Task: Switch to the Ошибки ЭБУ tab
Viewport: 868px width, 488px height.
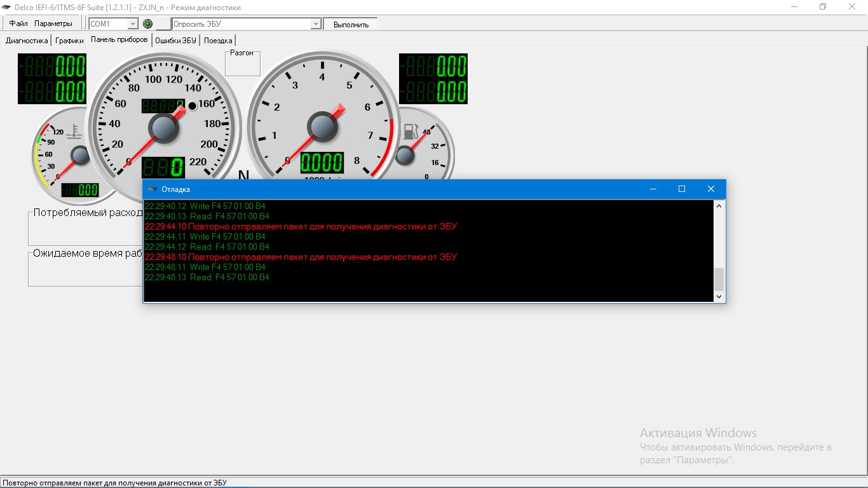Action: (176, 41)
